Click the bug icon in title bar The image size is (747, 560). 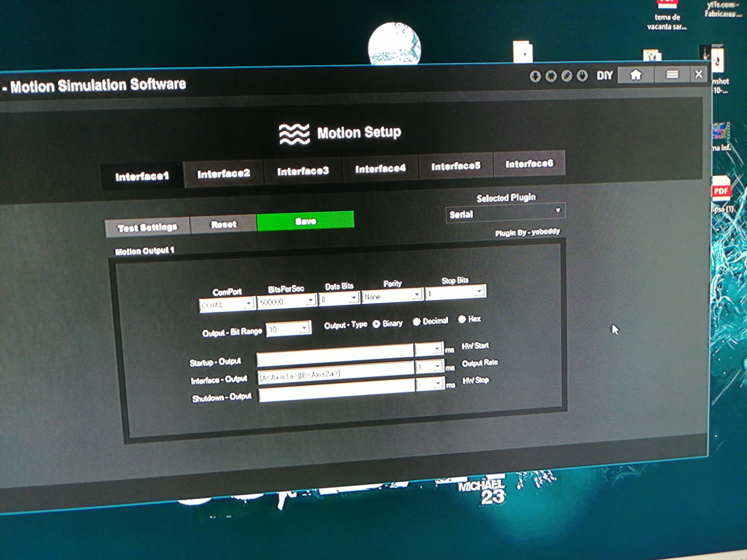click(551, 76)
